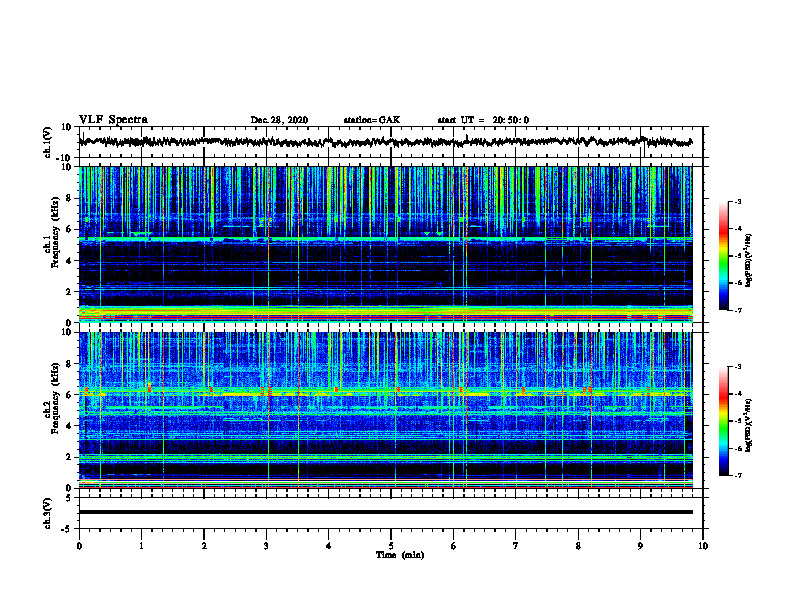Click the ch.3 flat black trace line

coord(386,512)
